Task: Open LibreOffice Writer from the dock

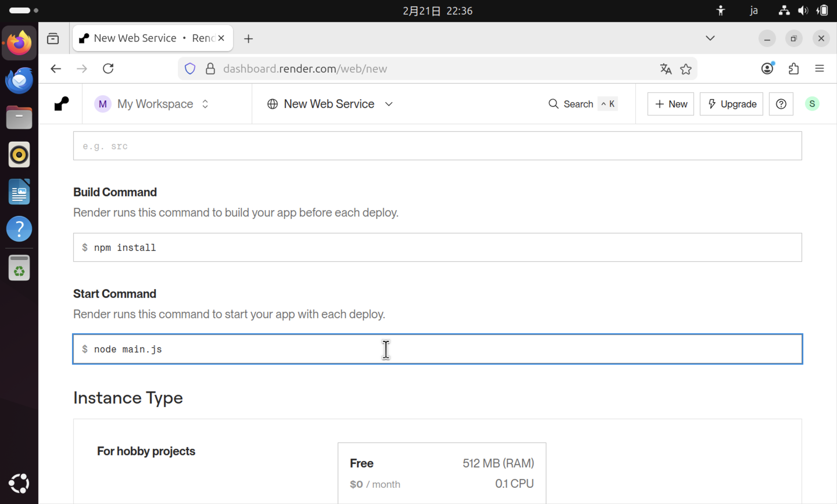Action: (x=19, y=192)
